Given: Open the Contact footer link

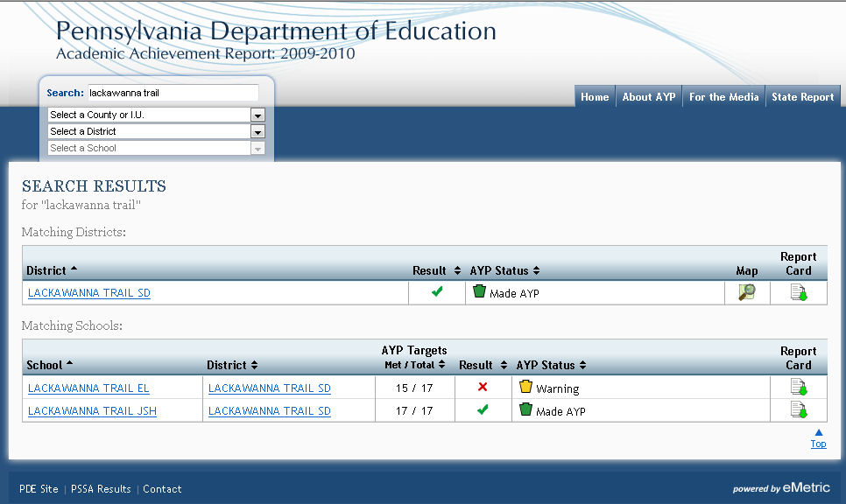Looking at the screenshot, I should click(x=162, y=489).
